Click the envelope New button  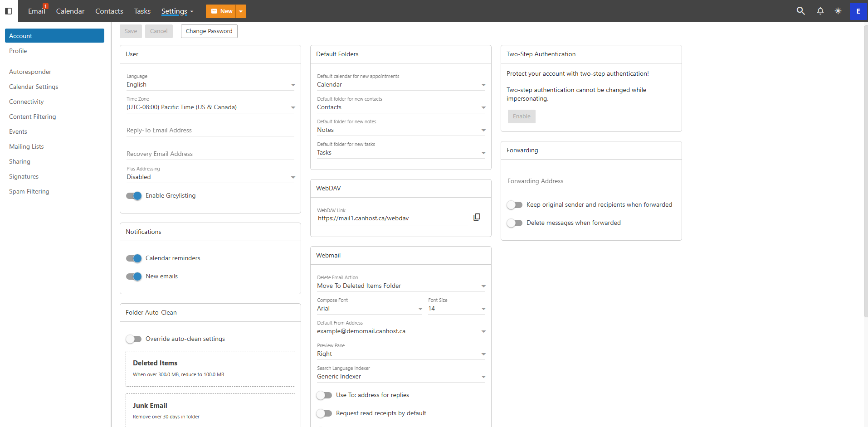coord(221,11)
